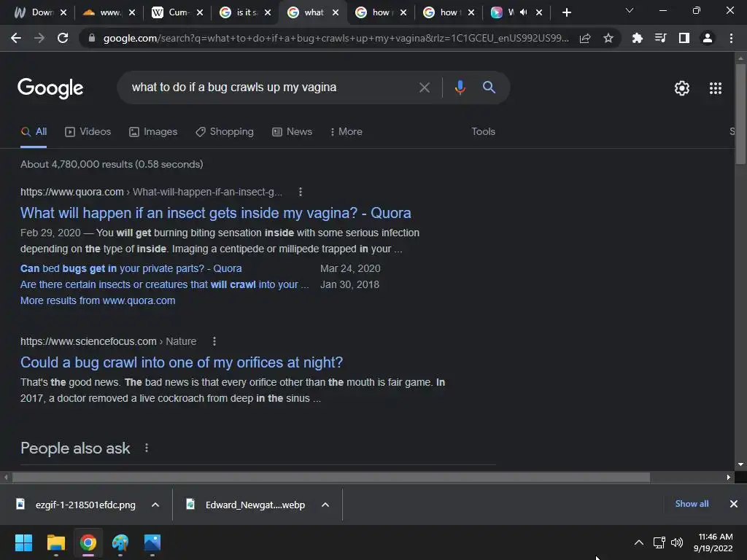Start a voice search with microphone
Viewport: 747px width, 560px height.
pos(460,87)
